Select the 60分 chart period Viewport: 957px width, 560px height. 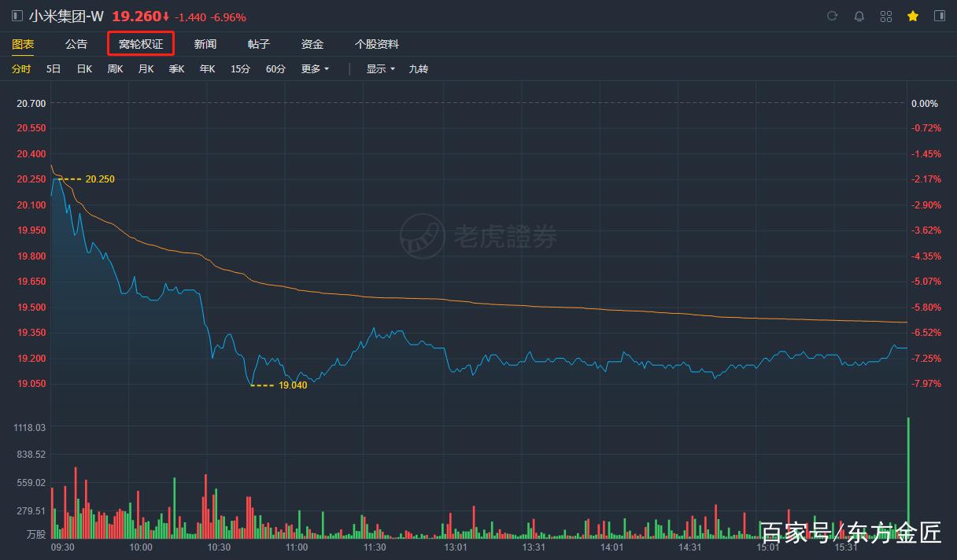tap(275, 69)
